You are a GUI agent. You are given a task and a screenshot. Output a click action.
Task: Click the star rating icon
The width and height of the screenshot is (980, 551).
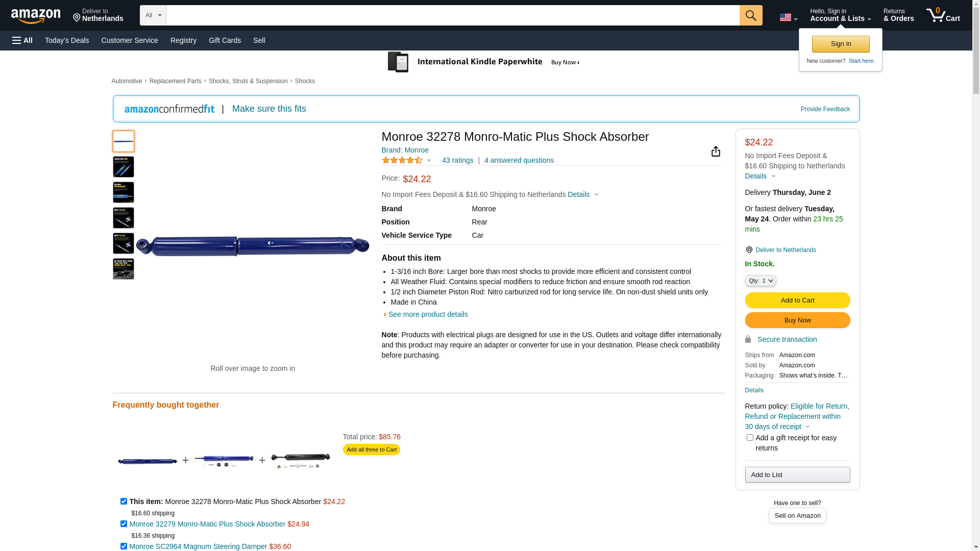tap(402, 160)
